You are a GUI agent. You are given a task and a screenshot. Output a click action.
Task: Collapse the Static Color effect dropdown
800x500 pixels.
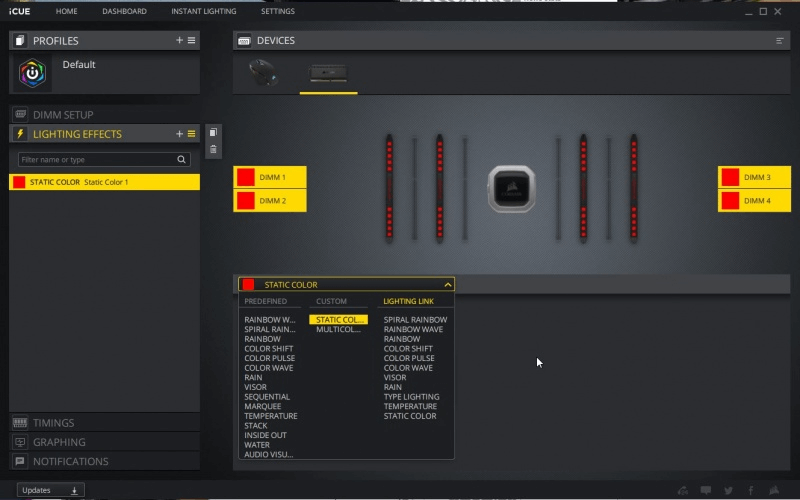coord(447,285)
